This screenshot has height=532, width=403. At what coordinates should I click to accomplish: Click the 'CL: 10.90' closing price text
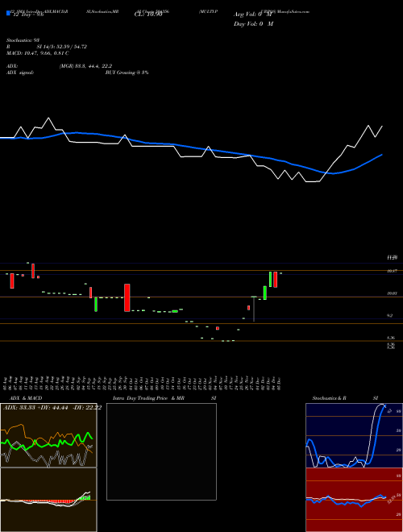[148, 15]
